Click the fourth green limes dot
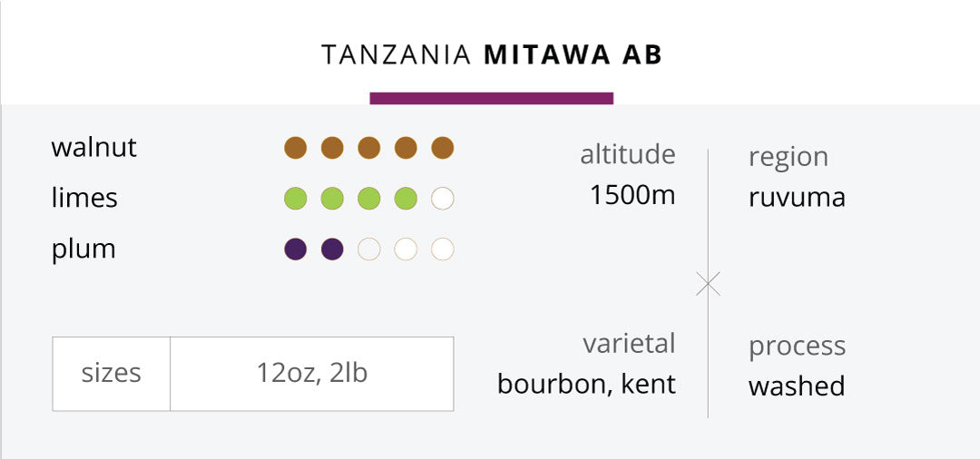Viewport: 980px width, 459px height. [x=406, y=199]
